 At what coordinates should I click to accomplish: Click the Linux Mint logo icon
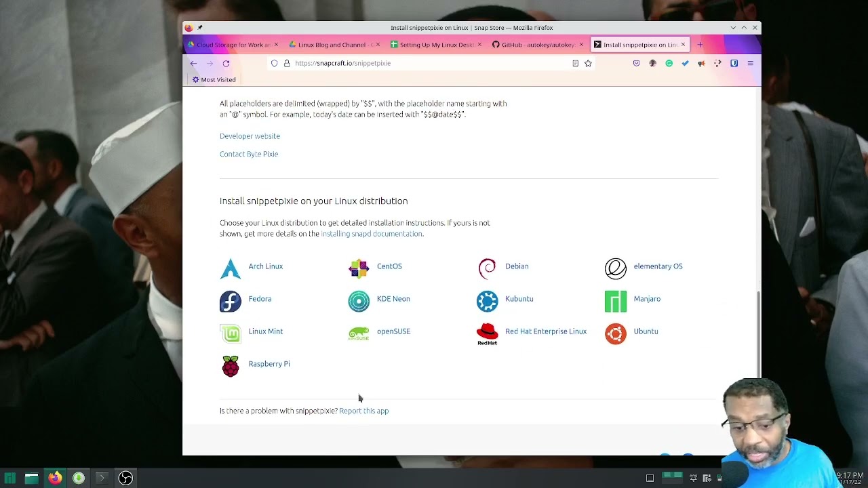[231, 334]
